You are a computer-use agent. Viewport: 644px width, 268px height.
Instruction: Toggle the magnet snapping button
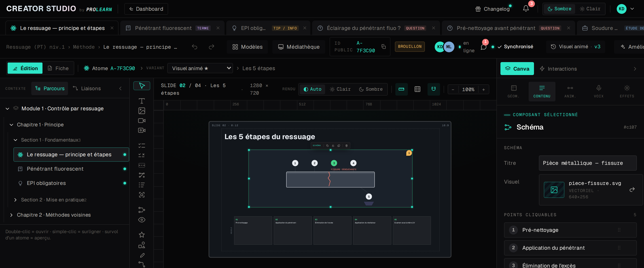click(x=434, y=89)
